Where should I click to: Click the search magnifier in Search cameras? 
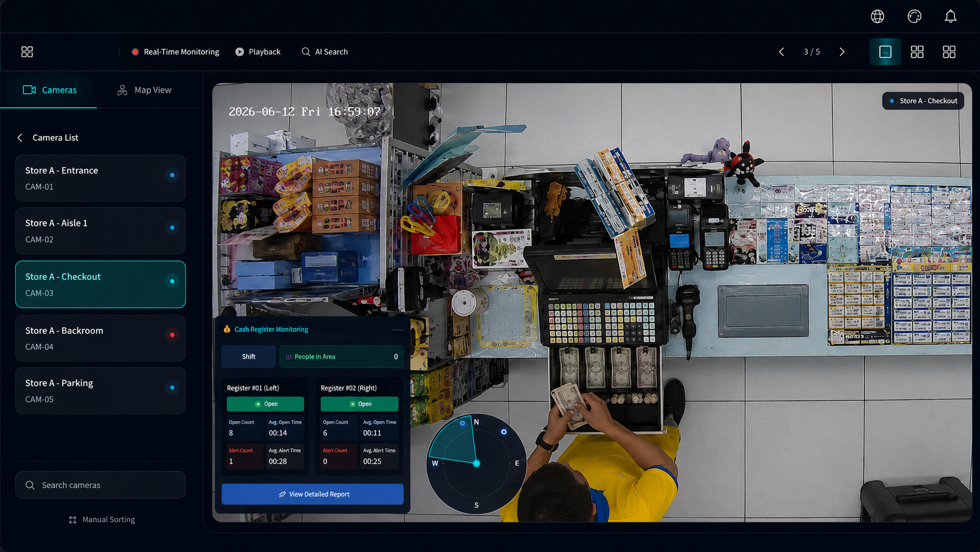pos(30,485)
